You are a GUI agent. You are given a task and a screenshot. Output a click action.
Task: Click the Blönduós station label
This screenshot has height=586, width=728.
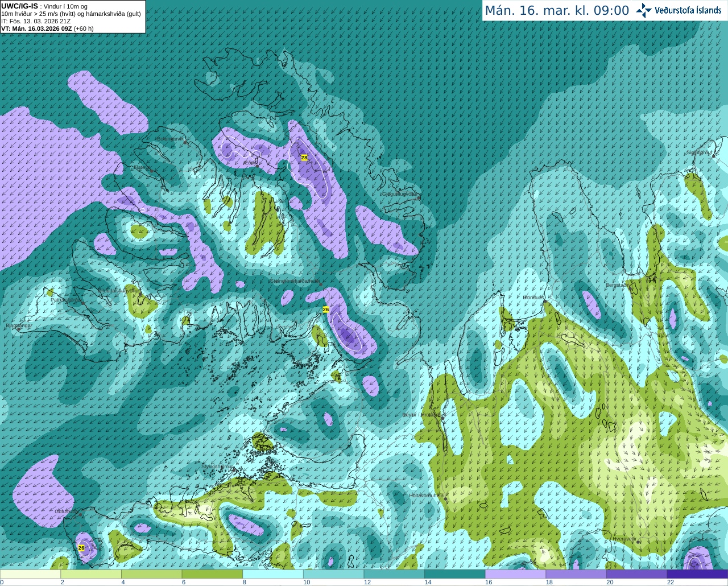[x=533, y=298]
